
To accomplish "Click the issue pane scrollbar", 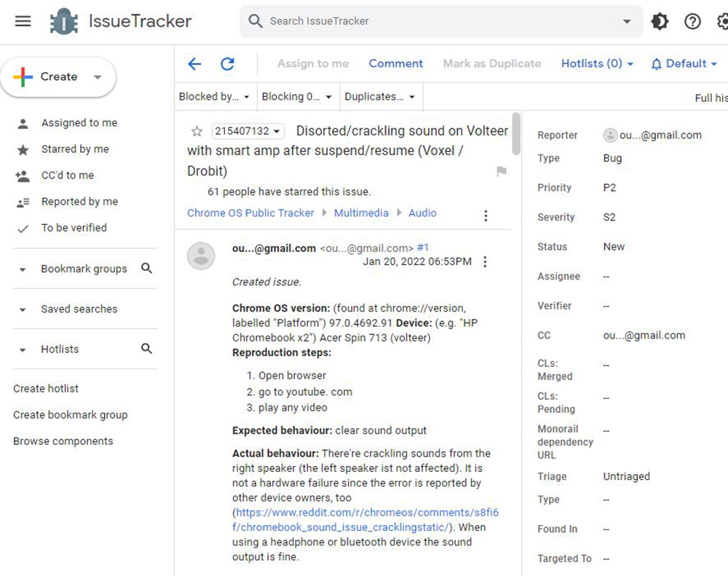I will 516,134.
